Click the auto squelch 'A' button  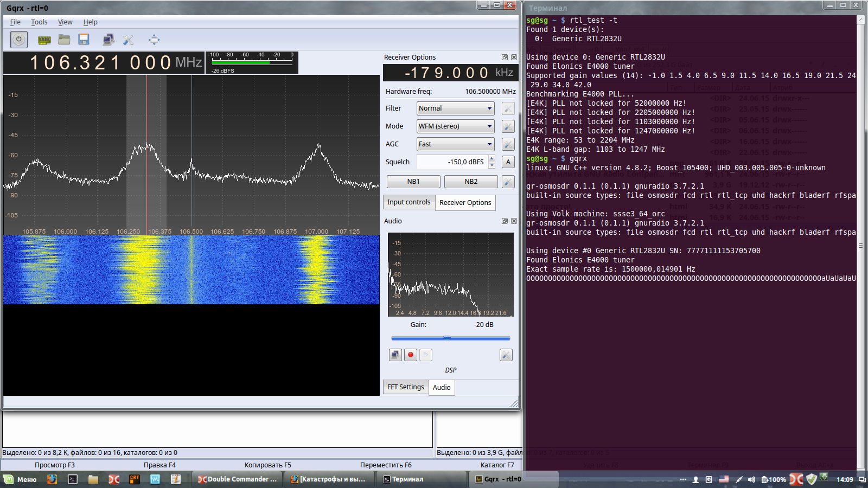(x=508, y=162)
